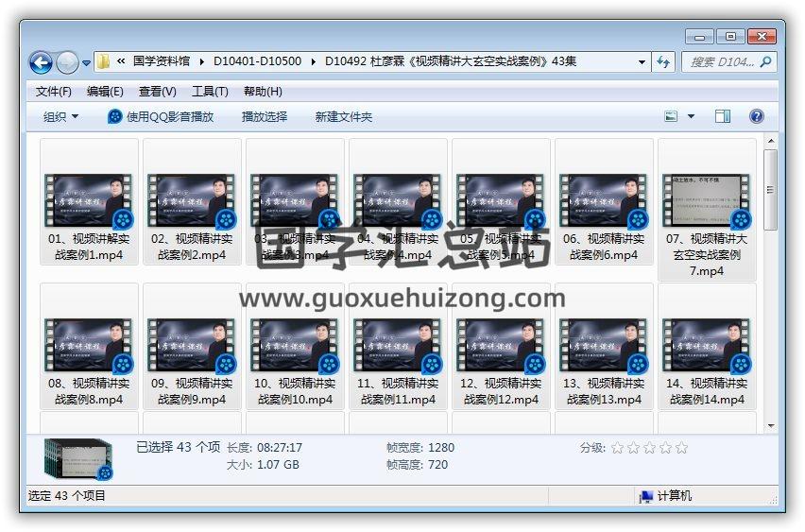Viewport: 805px width, 532px height.
Task: Open the recent pages dropdown arrow
Action: 87,62
